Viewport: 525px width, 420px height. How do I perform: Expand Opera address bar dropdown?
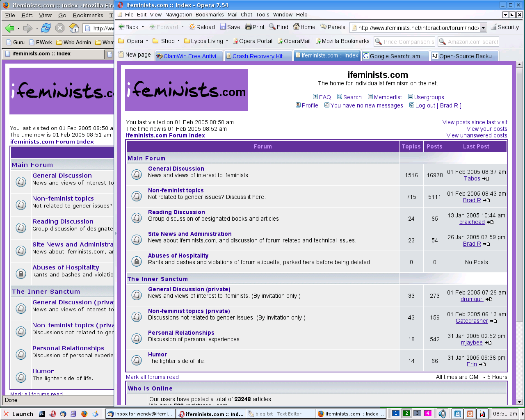click(483, 28)
